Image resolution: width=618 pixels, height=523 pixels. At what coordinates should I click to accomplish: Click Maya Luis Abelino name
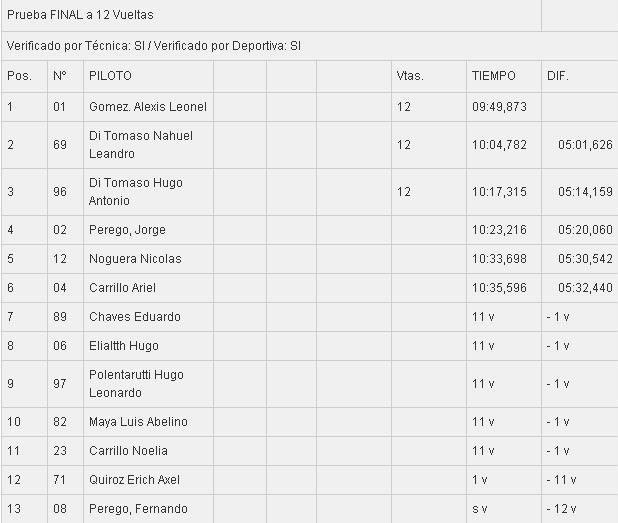pos(138,422)
